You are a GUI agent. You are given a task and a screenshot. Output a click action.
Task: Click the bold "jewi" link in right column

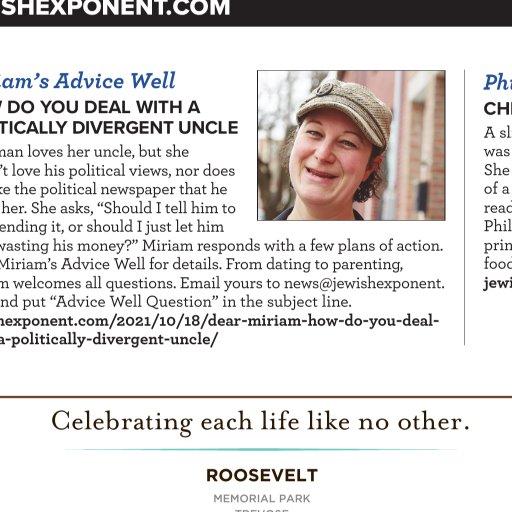click(498, 283)
